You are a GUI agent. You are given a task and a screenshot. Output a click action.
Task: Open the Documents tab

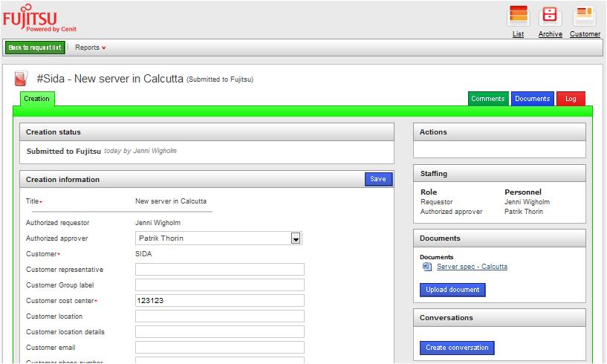point(532,99)
